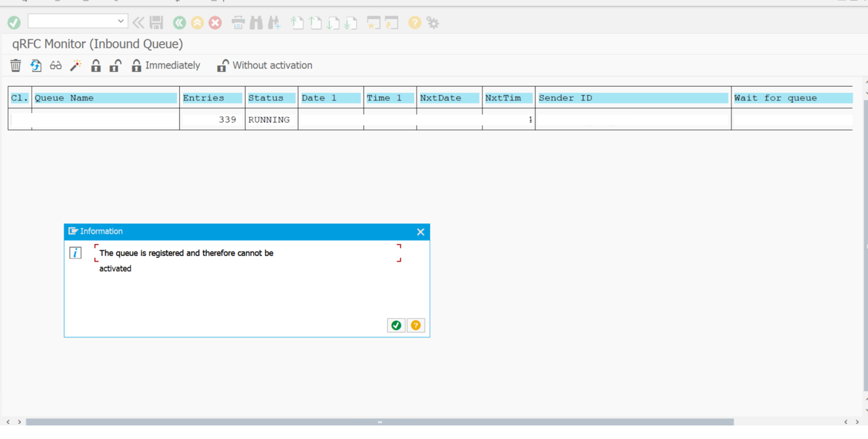Click the Information dialog title icon
This screenshot has height=439, width=868.
73,231
